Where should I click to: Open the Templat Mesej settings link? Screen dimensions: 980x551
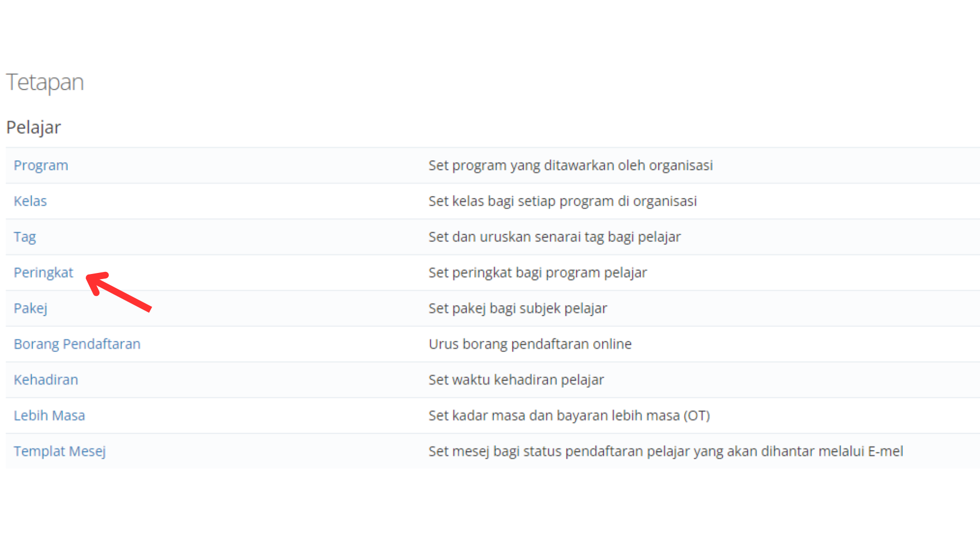point(60,450)
